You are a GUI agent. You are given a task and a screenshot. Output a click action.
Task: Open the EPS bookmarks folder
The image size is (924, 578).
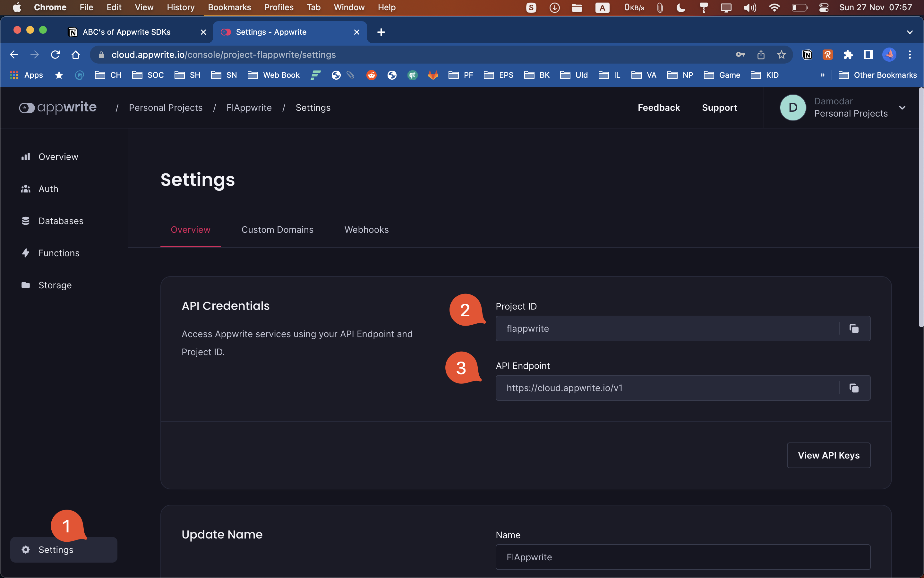click(x=499, y=75)
